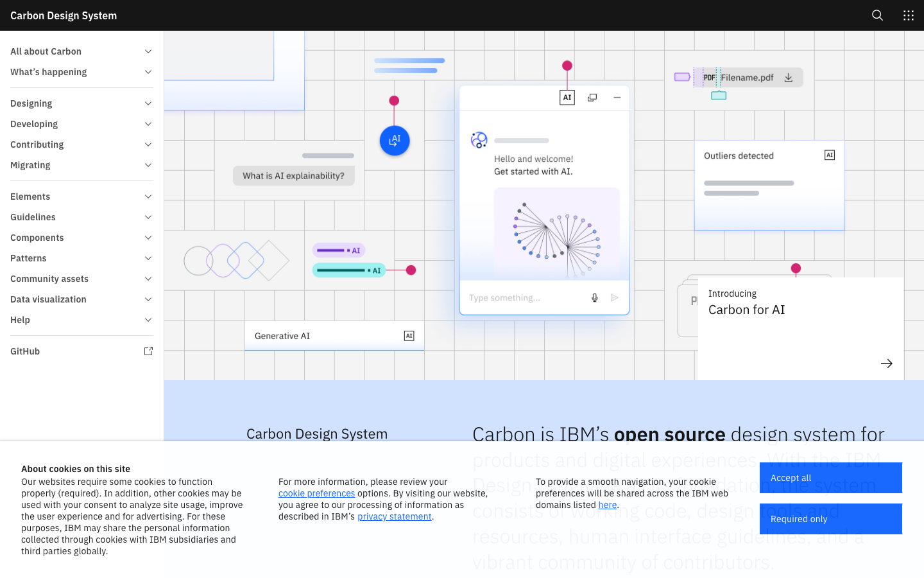Open the app switcher grid icon
This screenshot has height=578, width=924.
point(909,15)
